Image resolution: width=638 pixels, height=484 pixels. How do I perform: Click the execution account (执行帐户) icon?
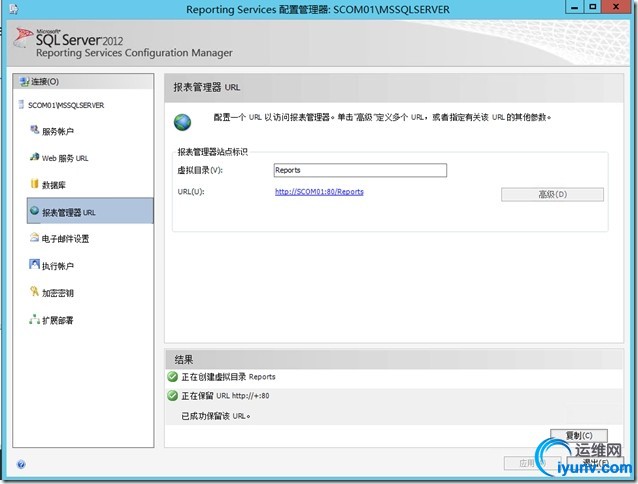point(35,264)
